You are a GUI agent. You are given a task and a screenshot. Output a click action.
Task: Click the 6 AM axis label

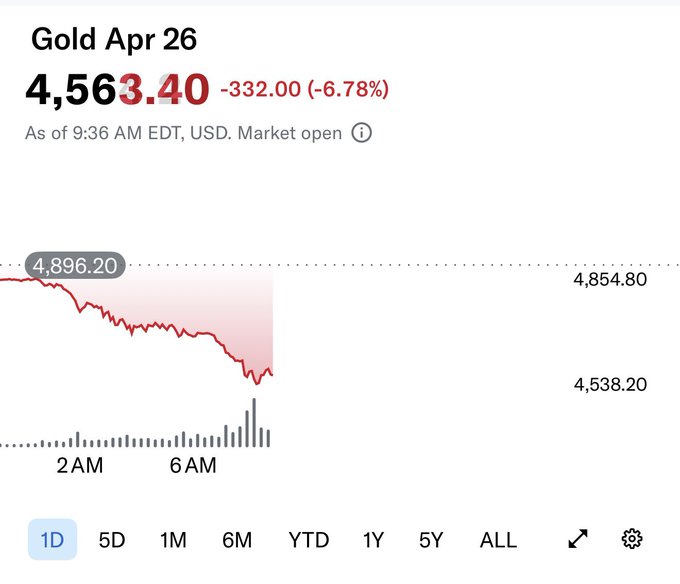click(x=193, y=466)
